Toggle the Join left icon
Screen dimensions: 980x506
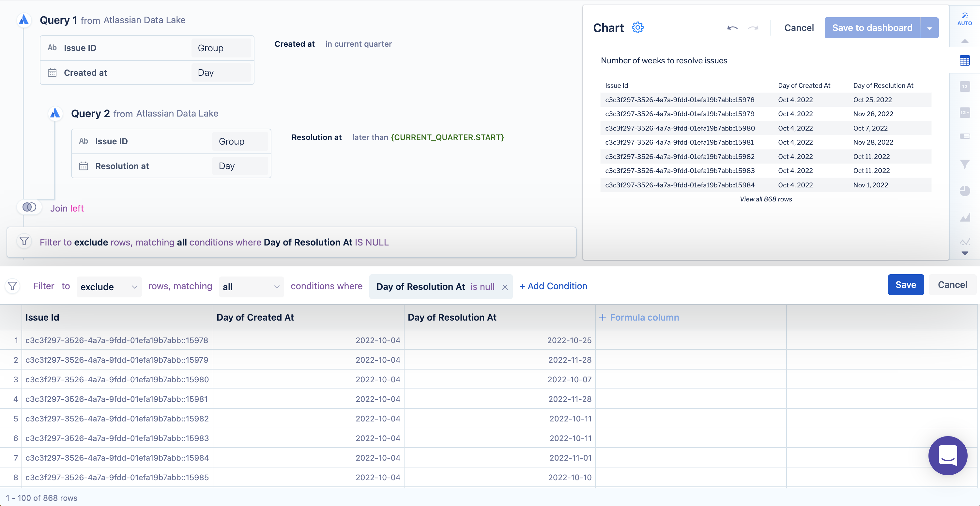(x=29, y=207)
